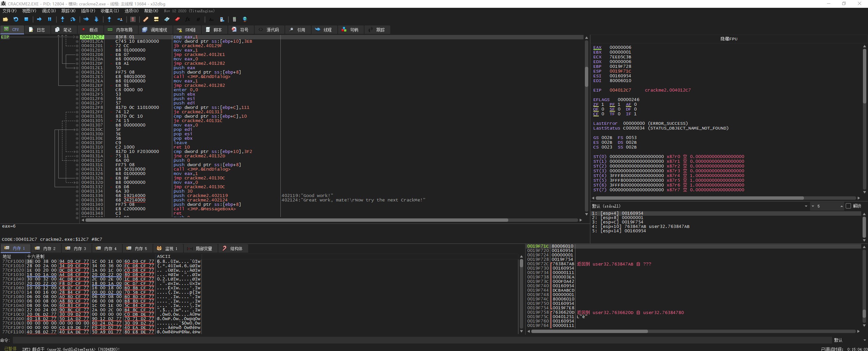Viewport: 868px width, 351px height.
Task: Pause execution using the pause icon
Action: click(50, 19)
